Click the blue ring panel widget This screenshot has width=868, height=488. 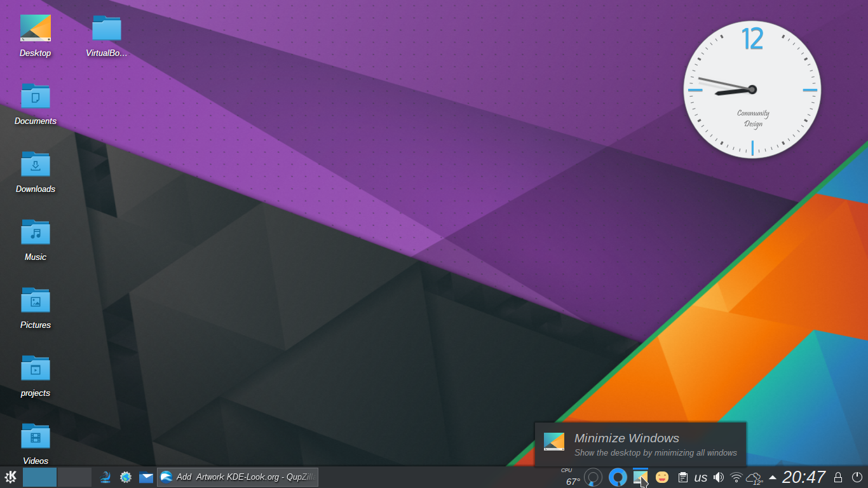click(618, 477)
